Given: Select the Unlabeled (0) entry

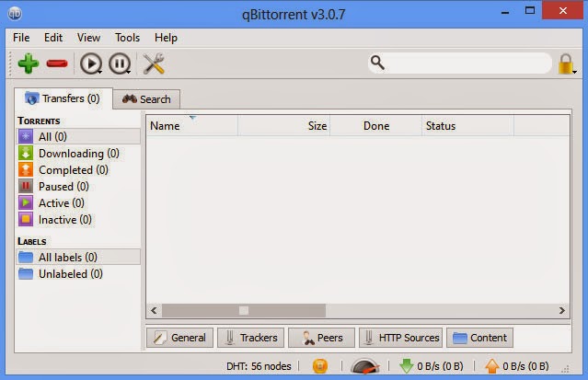Looking at the screenshot, I should pyautogui.click(x=78, y=274).
